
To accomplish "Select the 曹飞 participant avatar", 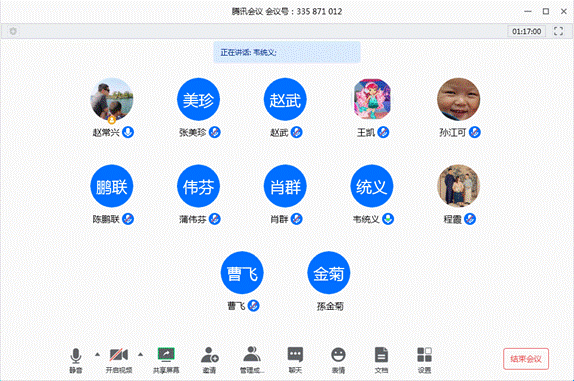I will point(242,273).
